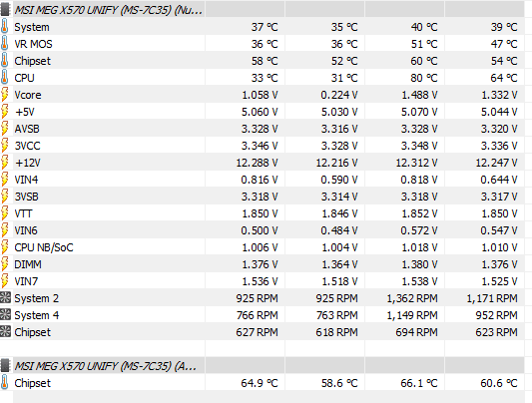Click the AVSB value 3.320 V

(x=499, y=129)
